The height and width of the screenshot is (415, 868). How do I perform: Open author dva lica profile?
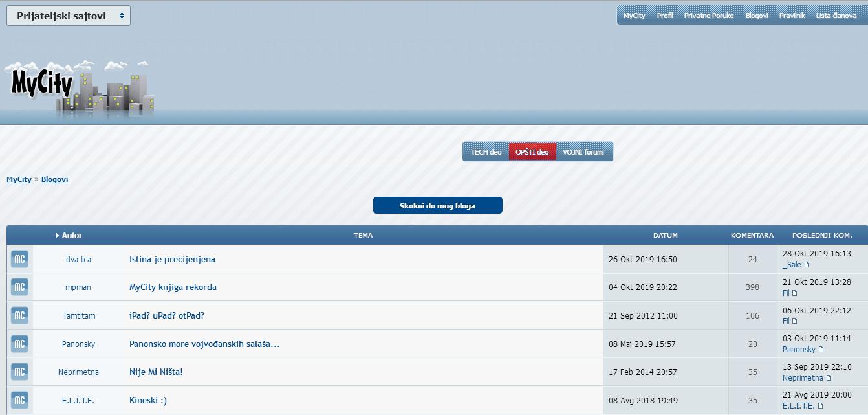78,259
